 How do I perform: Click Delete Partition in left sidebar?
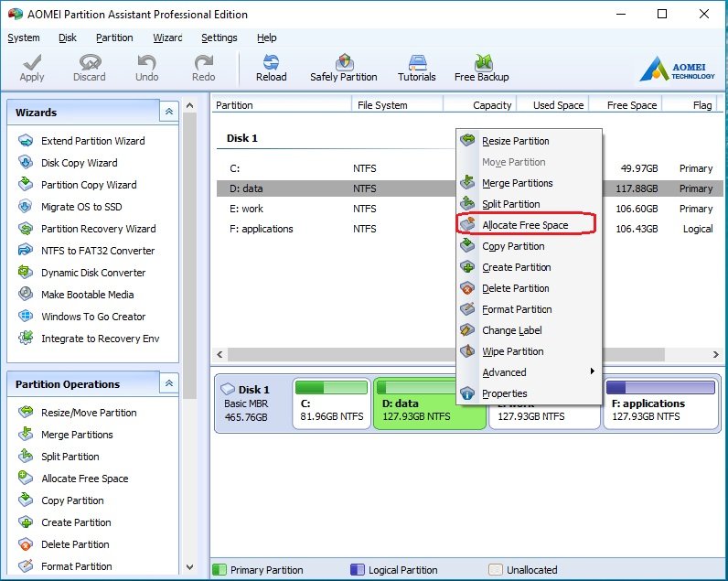click(75, 544)
